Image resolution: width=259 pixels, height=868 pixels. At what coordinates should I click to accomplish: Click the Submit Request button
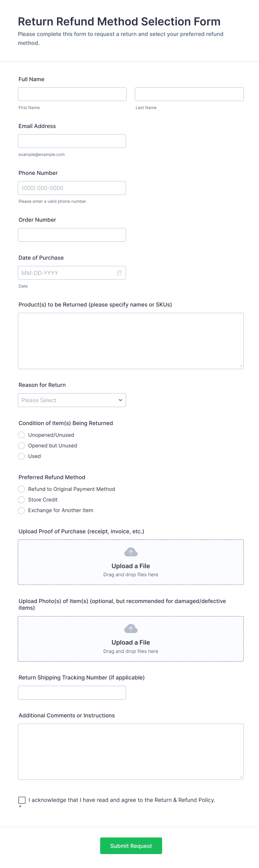131,846
